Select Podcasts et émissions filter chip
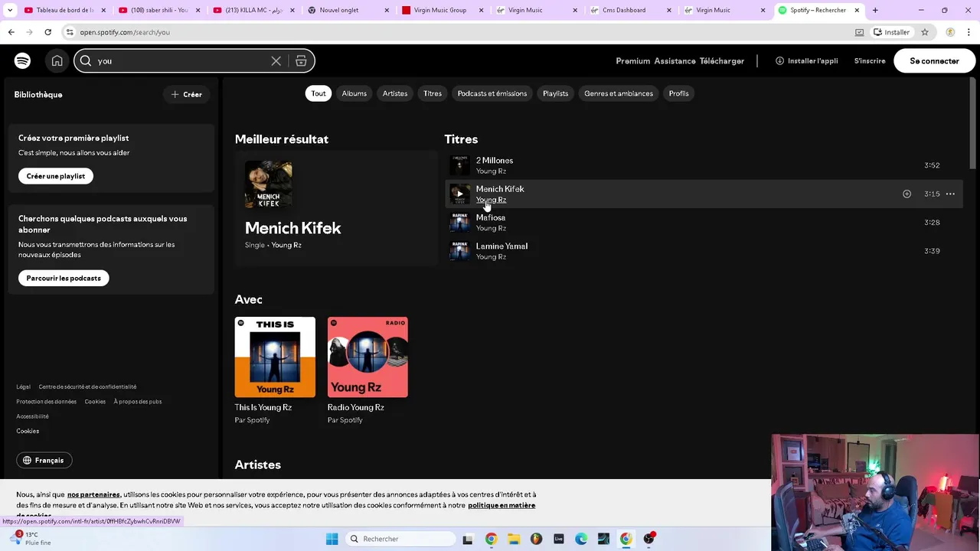 point(492,93)
